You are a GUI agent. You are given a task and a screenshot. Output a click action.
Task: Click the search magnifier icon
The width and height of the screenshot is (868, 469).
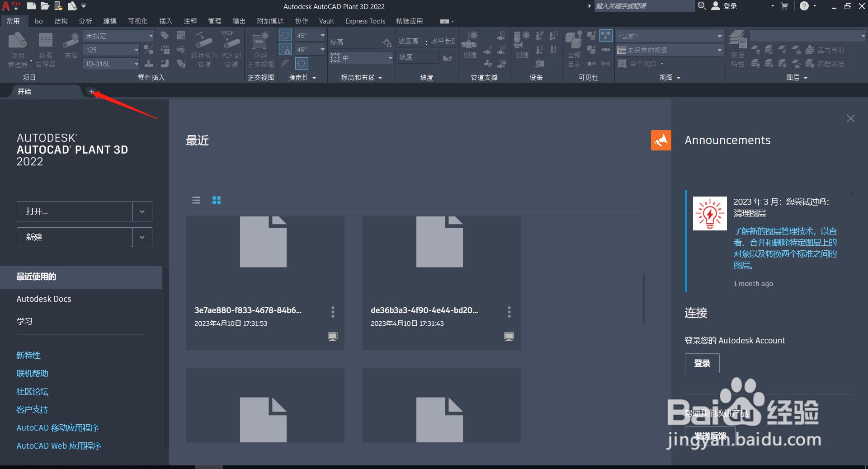pos(702,6)
